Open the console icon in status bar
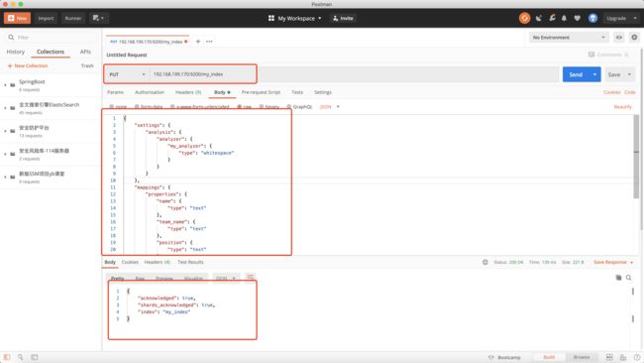This screenshot has width=644, height=363. coord(35,357)
